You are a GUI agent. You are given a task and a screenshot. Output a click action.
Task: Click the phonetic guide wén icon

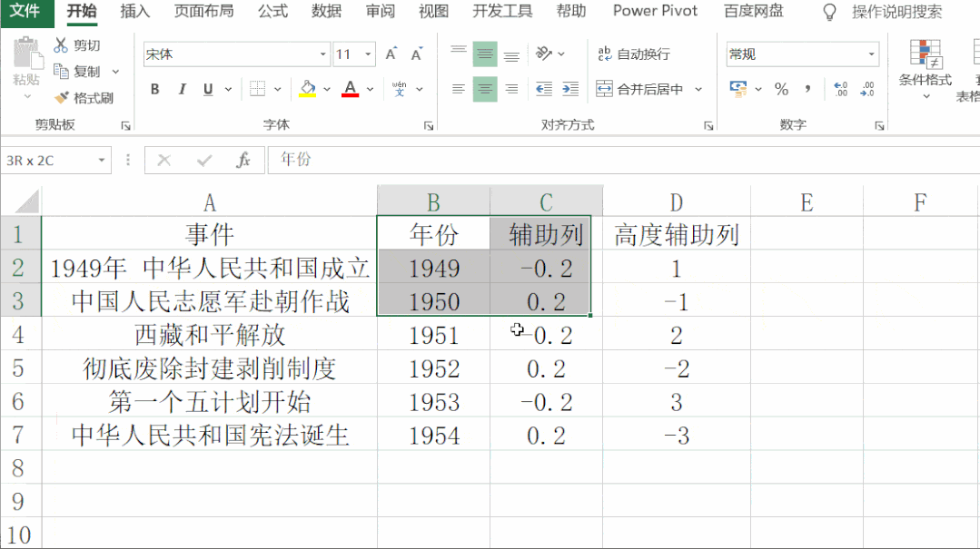[400, 89]
